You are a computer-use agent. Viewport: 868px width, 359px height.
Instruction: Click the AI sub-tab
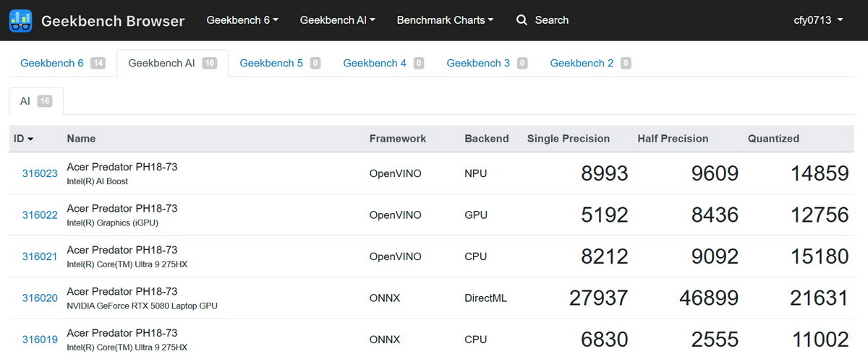(x=25, y=101)
